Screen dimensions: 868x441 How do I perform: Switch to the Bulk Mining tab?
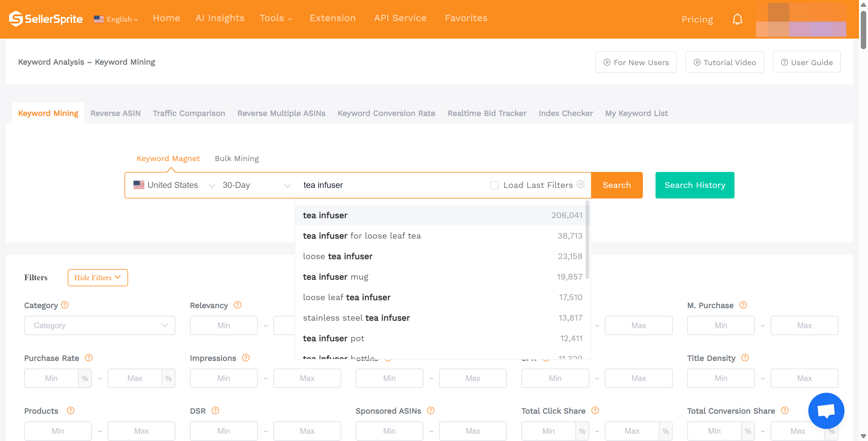point(237,158)
